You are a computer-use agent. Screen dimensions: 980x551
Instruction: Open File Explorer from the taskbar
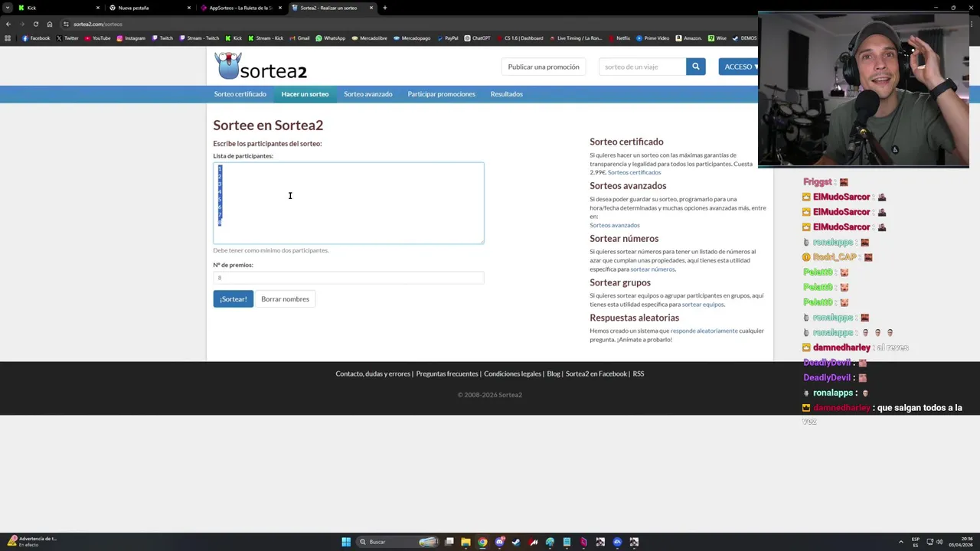point(465,542)
